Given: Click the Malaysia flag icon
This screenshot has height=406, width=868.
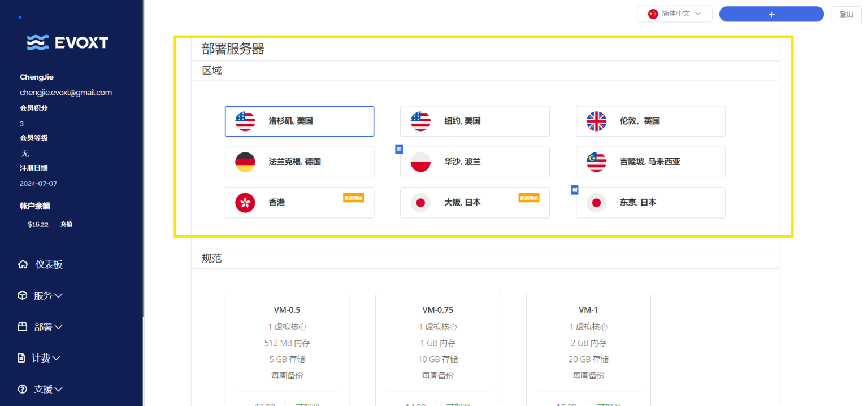Looking at the screenshot, I should pyautogui.click(x=596, y=162).
